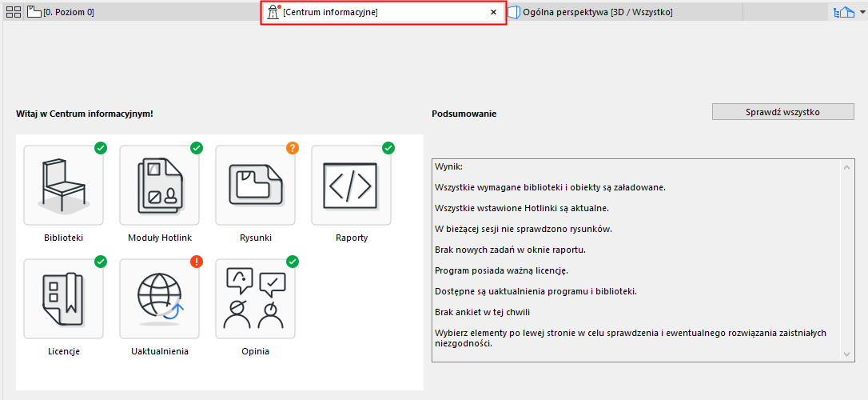Expand the dropdown arrow in the tab bar corner
The height and width of the screenshot is (400, 868).
[x=862, y=13]
